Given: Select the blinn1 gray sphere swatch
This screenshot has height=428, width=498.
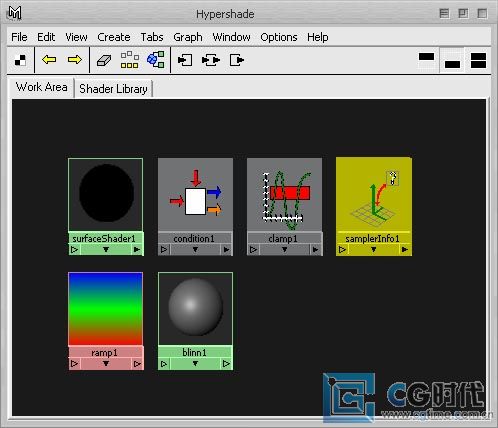Looking at the screenshot, I should 195,309.
